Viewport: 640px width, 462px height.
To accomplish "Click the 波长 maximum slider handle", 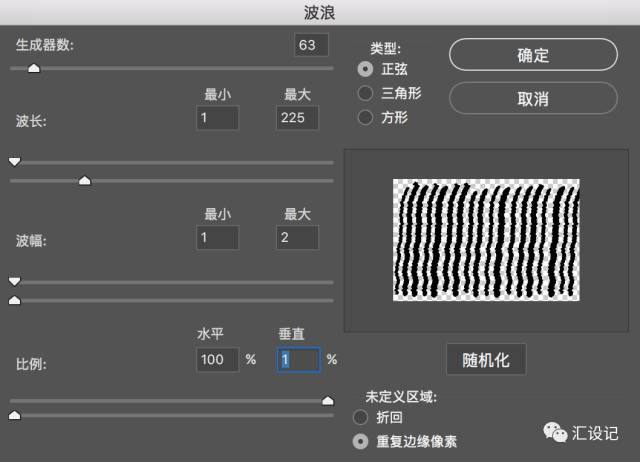I will coord(85,180).
